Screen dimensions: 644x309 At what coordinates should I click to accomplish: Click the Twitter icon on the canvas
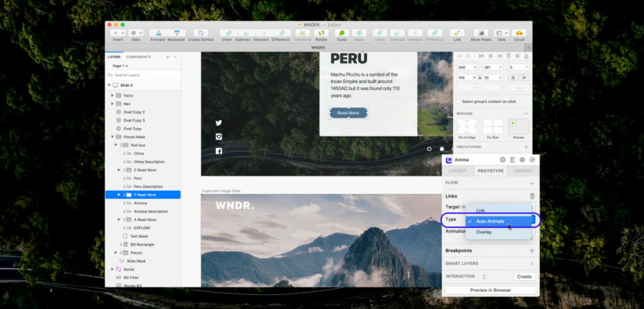pyautogui.click(x=219, y=123)
